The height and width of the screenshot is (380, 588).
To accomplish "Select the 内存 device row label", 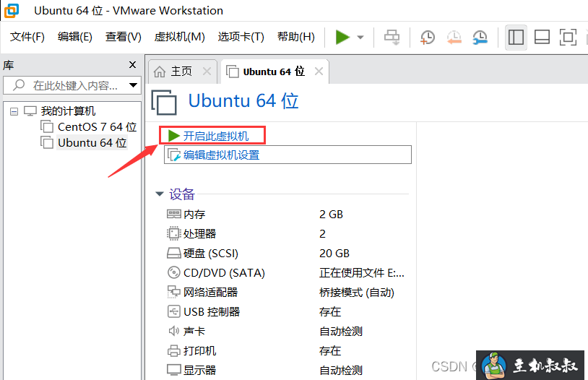I will click(194, 214).
